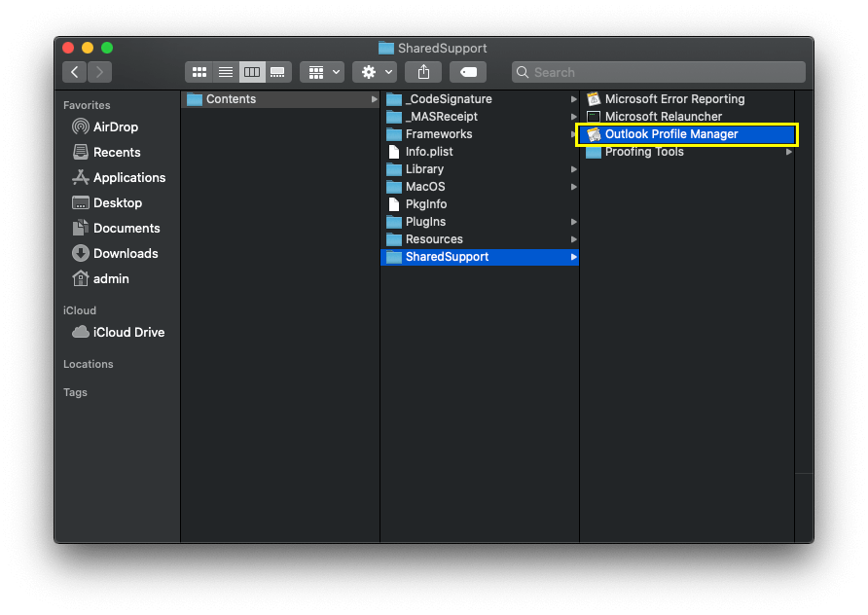868x615 pixels.
Task: Go back with the left chevron button
Action: pyautogui.click(x=75, y=72)
